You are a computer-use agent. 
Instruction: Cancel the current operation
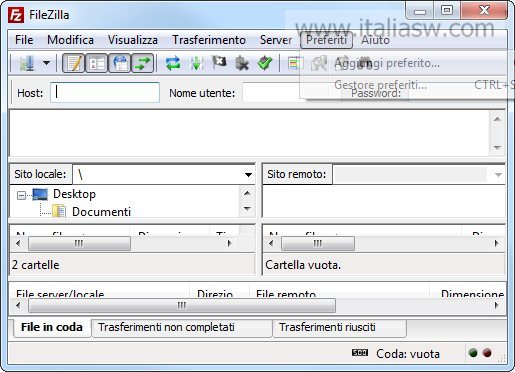[x=219, y=63]
